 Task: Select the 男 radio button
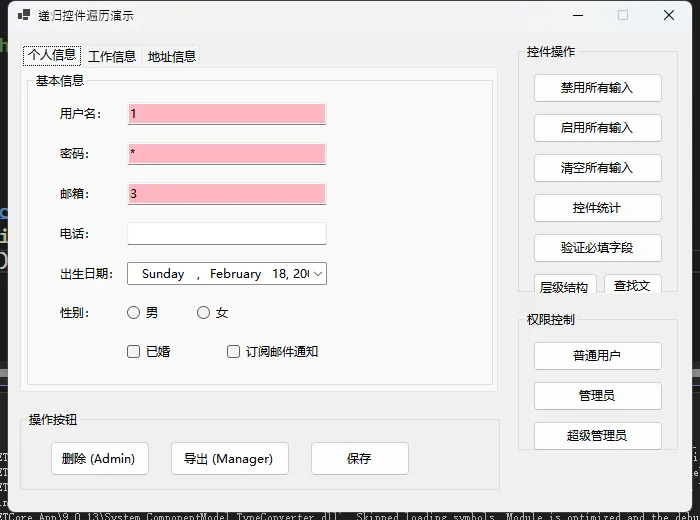(134, 313)
